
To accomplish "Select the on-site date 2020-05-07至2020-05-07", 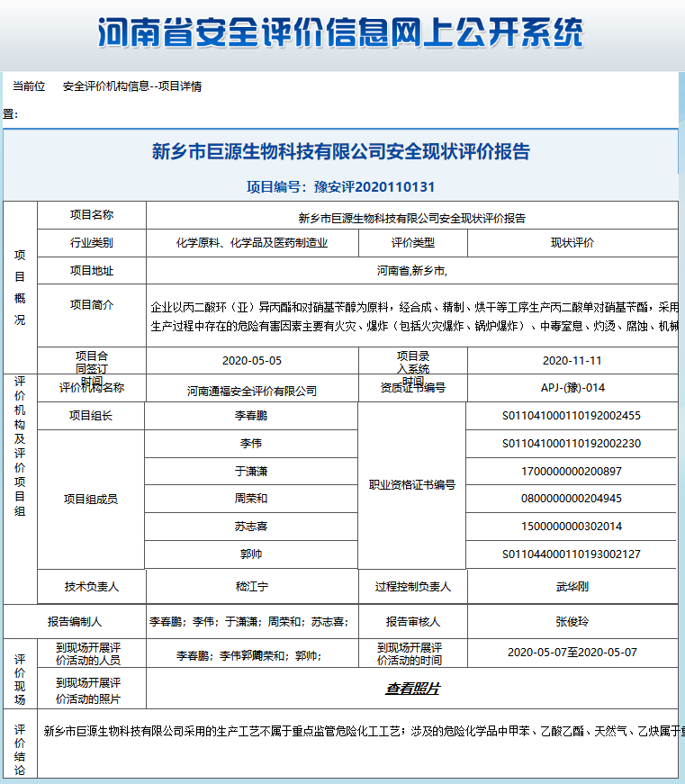I will 572,653.
